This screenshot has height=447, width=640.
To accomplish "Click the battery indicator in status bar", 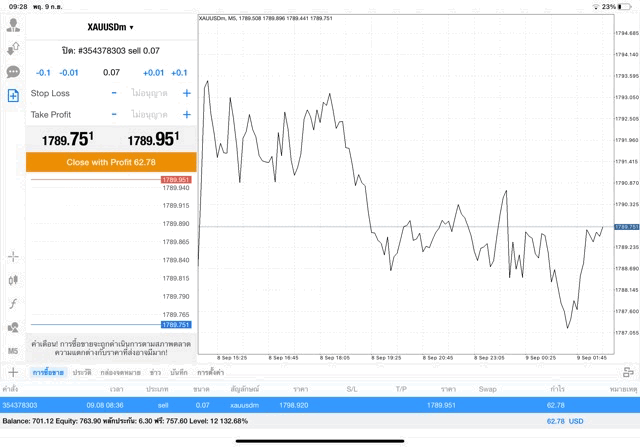I will coord(624,7).
